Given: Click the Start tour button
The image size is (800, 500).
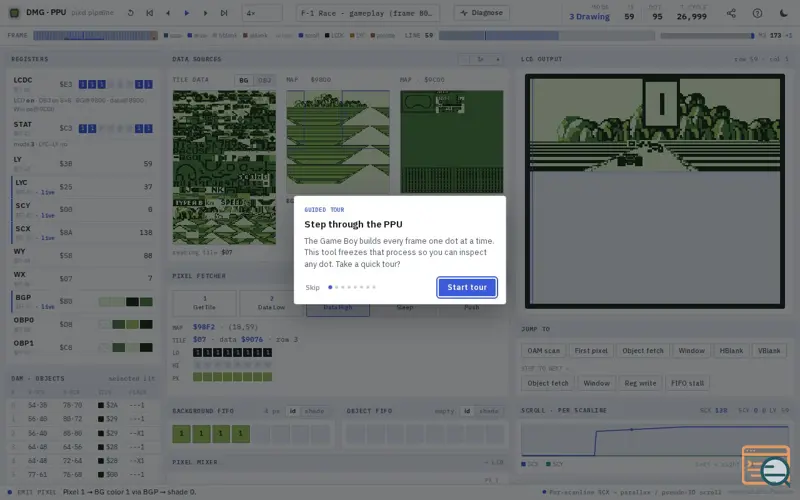Looking at the screenshot, I should click(x=467, y=287).
